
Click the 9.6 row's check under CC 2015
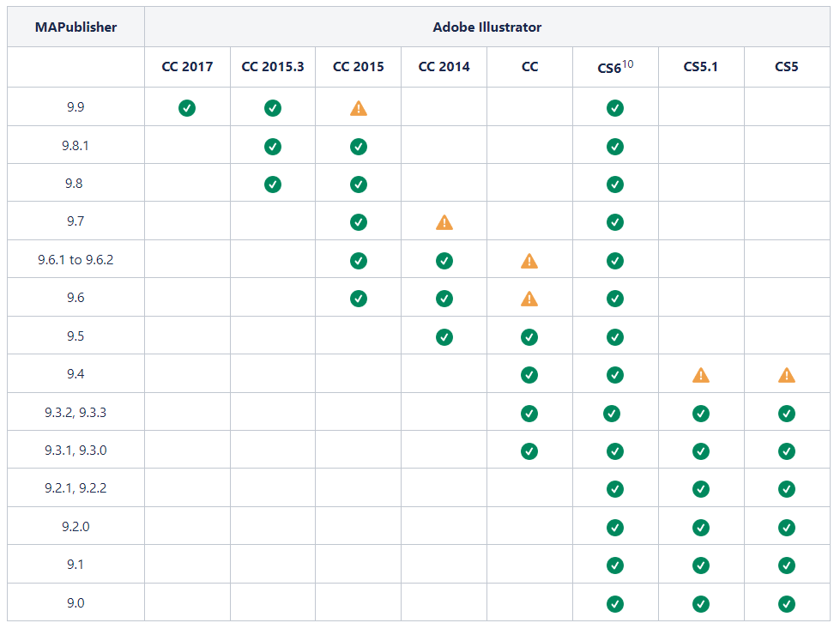(359, 299)
